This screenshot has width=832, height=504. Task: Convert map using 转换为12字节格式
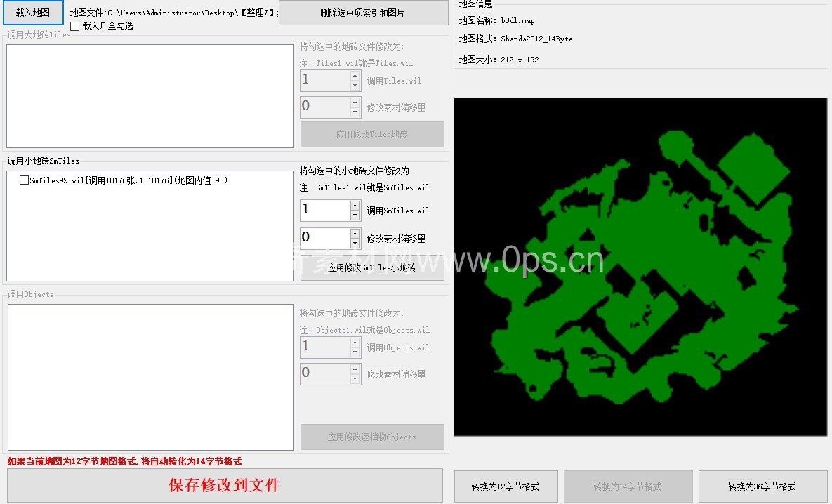(x=506, y=486)
